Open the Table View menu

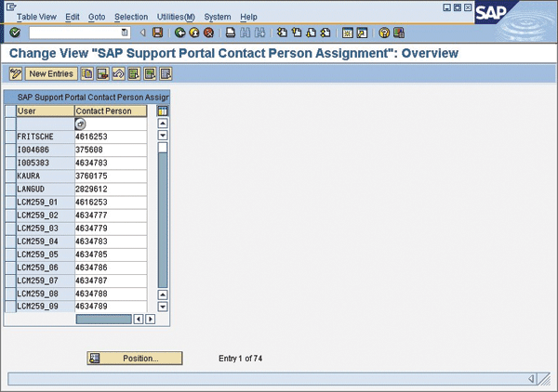point(36,17)
